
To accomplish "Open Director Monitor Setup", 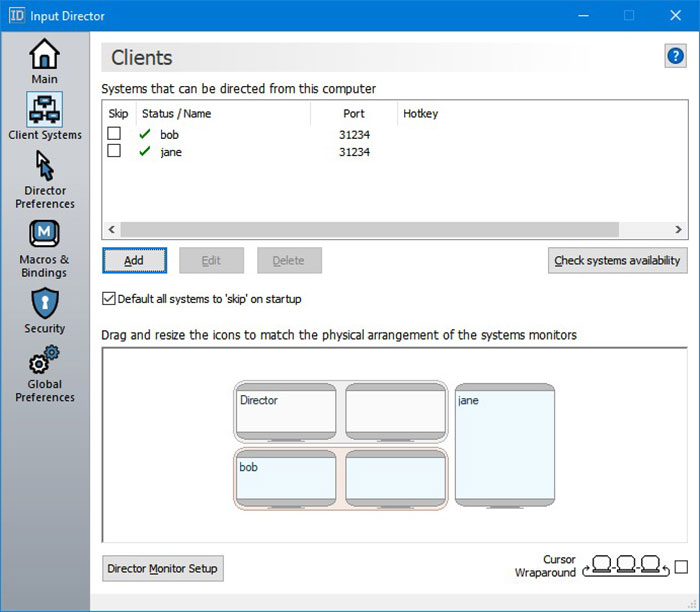I will [164, 569].
